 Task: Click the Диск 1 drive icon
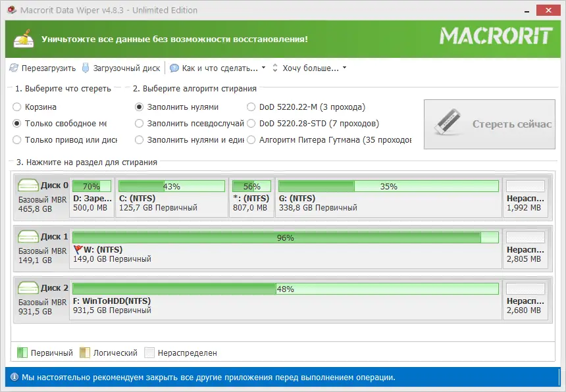(x=28, y=237)
